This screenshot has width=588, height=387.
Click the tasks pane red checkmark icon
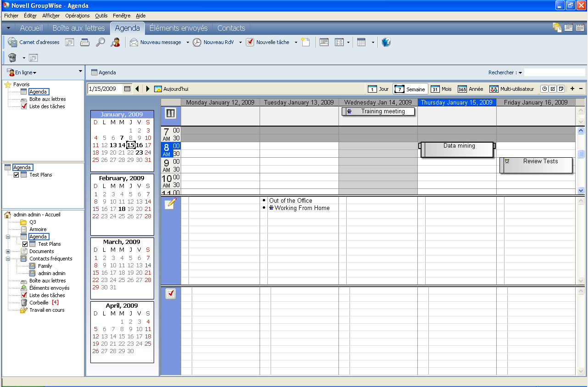171,293
